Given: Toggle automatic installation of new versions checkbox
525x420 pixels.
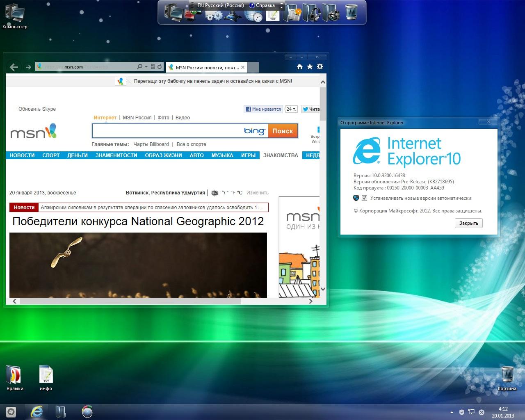Looking at the screenshot, I should pos(364,198).
